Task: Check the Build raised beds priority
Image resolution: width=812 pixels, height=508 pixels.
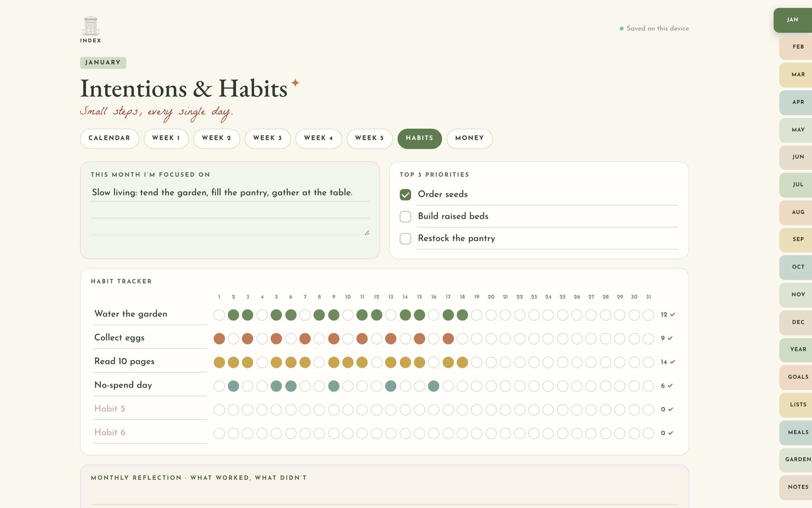Action: point(405,216)
